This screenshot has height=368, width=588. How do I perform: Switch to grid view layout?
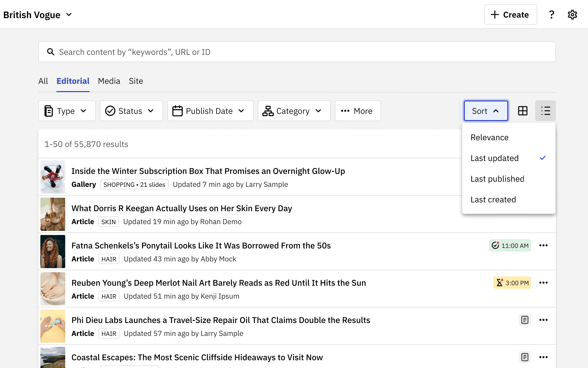coord(523,111)
